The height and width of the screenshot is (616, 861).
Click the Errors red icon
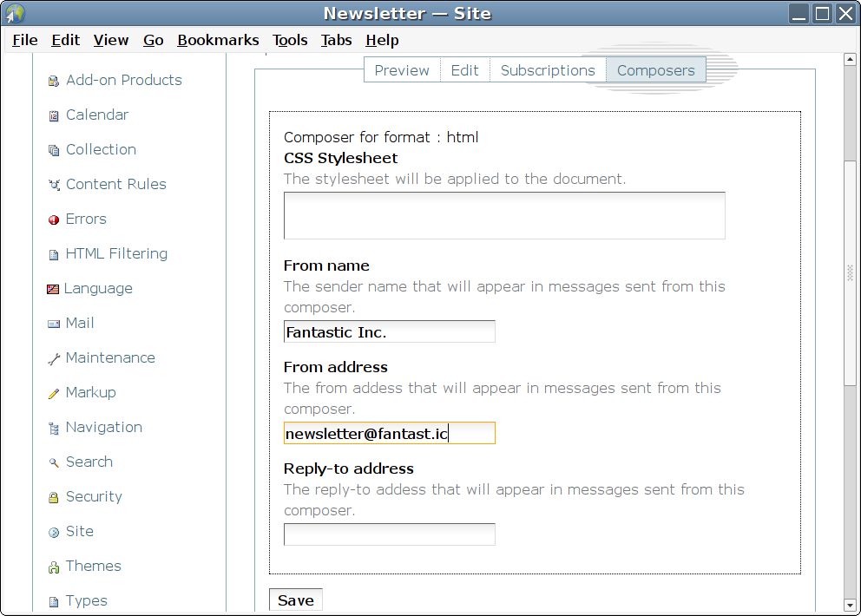tap(54, 220)
